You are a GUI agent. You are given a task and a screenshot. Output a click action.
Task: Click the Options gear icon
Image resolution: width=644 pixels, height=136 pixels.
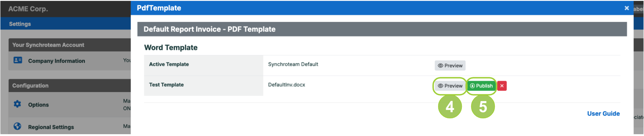[x=17, y=104]
